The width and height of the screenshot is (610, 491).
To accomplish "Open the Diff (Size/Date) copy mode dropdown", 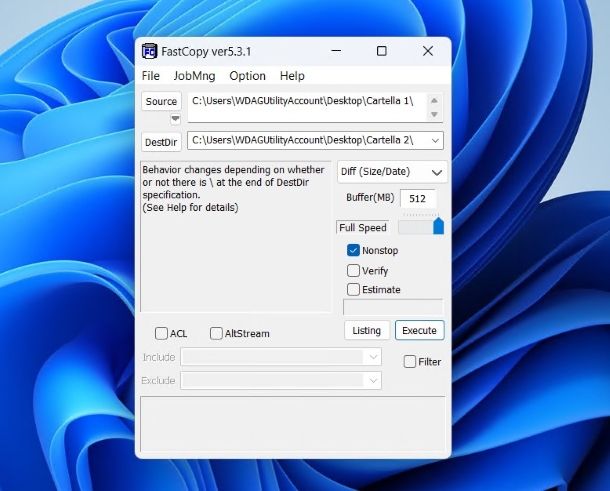I will click(x=392, y=172).
